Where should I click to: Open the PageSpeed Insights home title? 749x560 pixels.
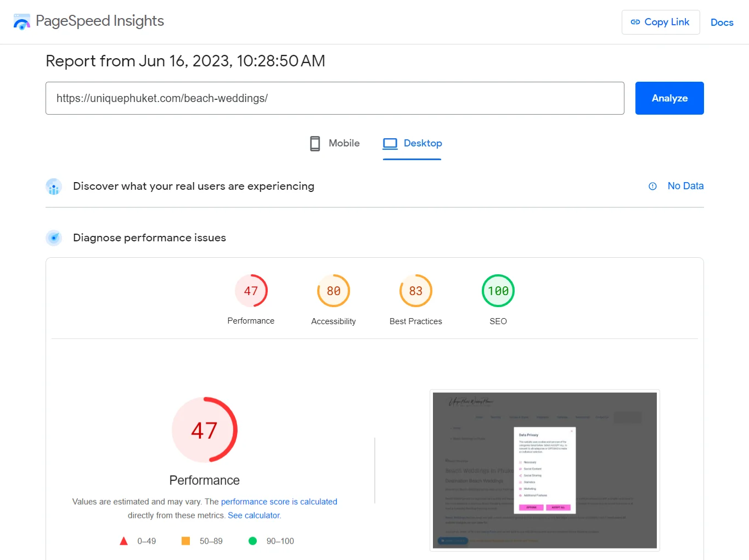[100, 21]
